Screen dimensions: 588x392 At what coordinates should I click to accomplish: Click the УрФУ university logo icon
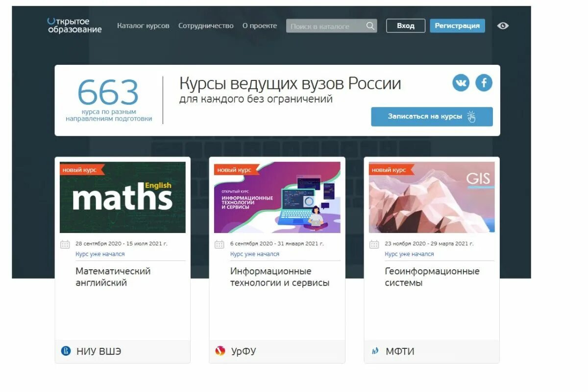pyautogui.click(x=220, y=351)
